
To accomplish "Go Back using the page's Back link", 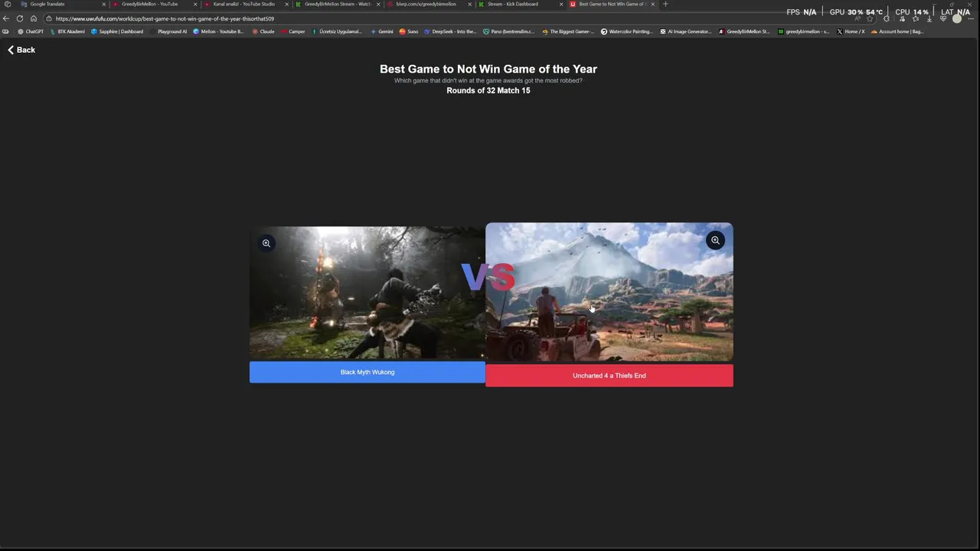I will pos(21,50).
